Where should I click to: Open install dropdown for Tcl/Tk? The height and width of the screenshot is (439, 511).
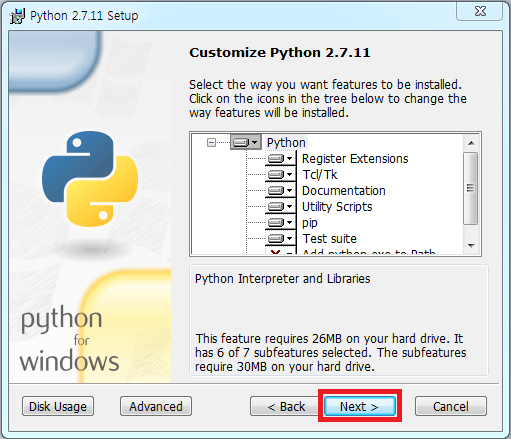pyautogui.click(x=280, y=174)
